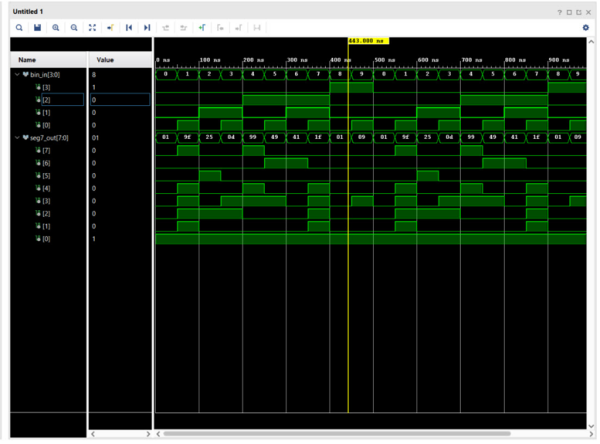Click waveform horizontal scrollbar right arrow
The image size is (600, 444).
[592, 434]
